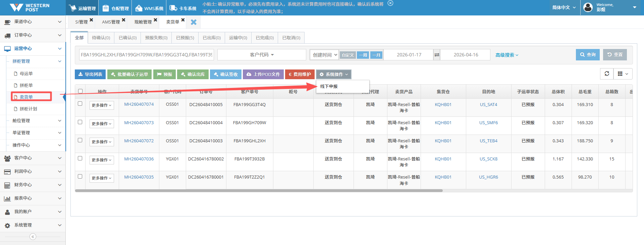The image size is (644, 245).
Task: Tick the checkbox for row MH260407074
Action: (80, 104)
